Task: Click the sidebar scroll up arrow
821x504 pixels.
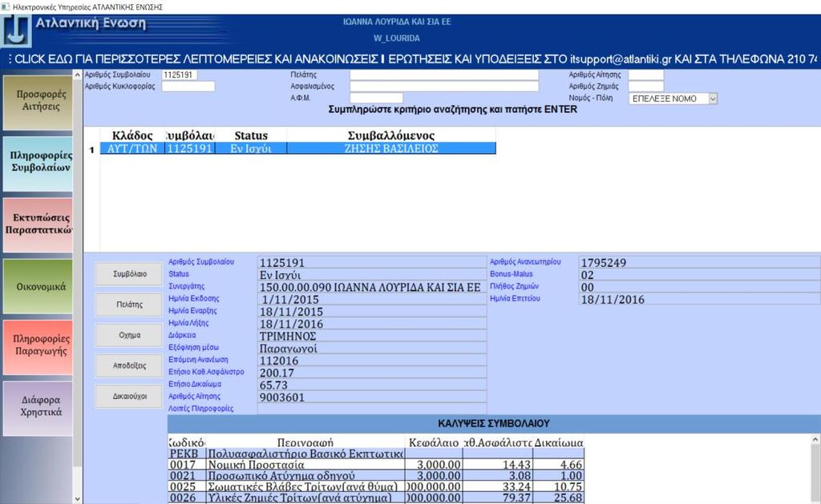Action: pyautogui.click(x=78, y=75)
